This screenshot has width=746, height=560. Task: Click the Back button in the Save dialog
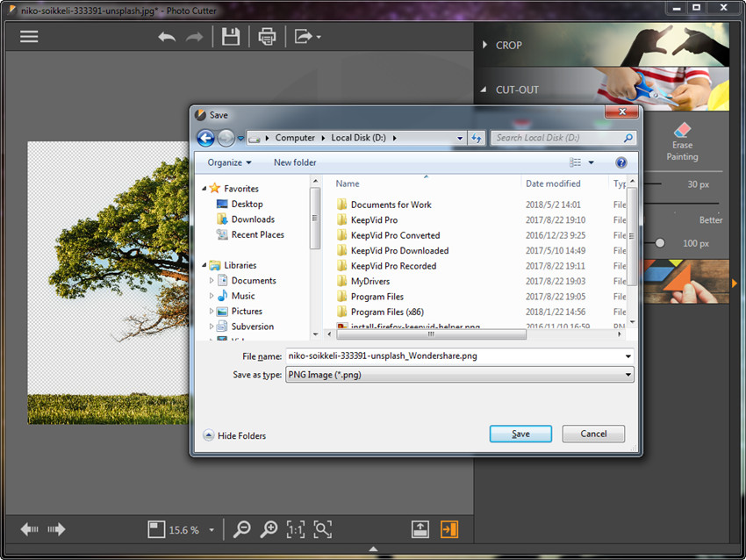point(205,138)
